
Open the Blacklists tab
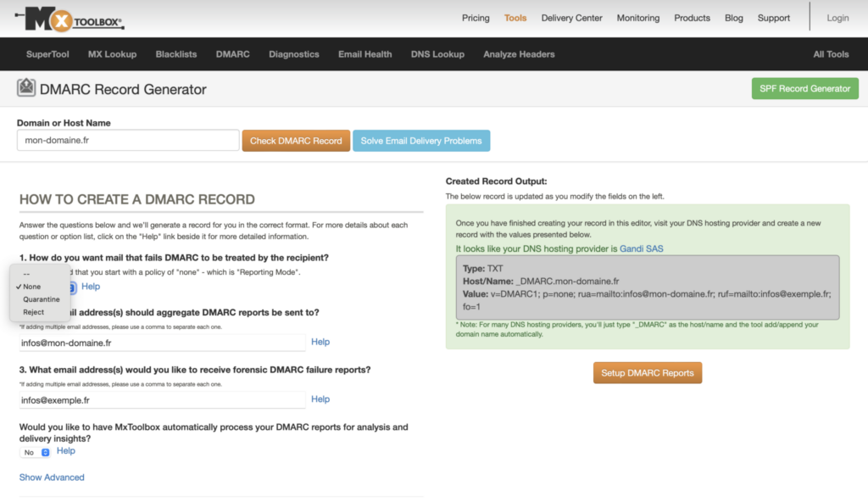pos(176,54)
